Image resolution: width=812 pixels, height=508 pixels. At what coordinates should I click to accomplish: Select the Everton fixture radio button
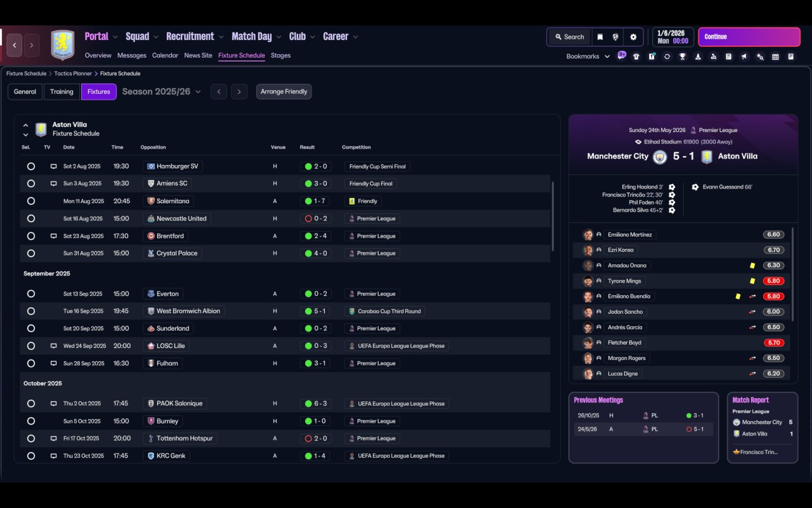click(x=31, y=294)
